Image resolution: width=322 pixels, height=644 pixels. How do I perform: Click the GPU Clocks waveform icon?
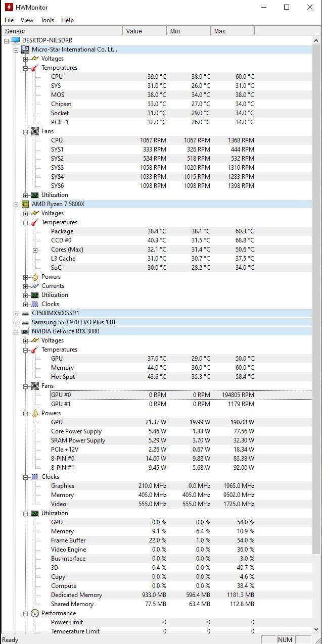(34, 477)
